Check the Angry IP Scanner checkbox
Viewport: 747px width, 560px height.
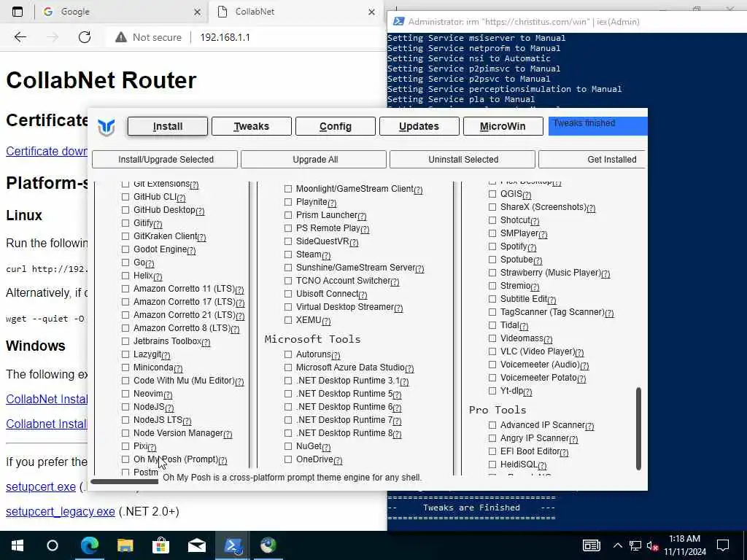(x=492, y=438)
